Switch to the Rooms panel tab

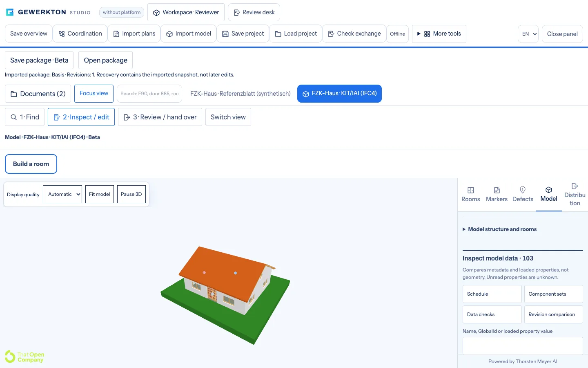pos(471,195)
